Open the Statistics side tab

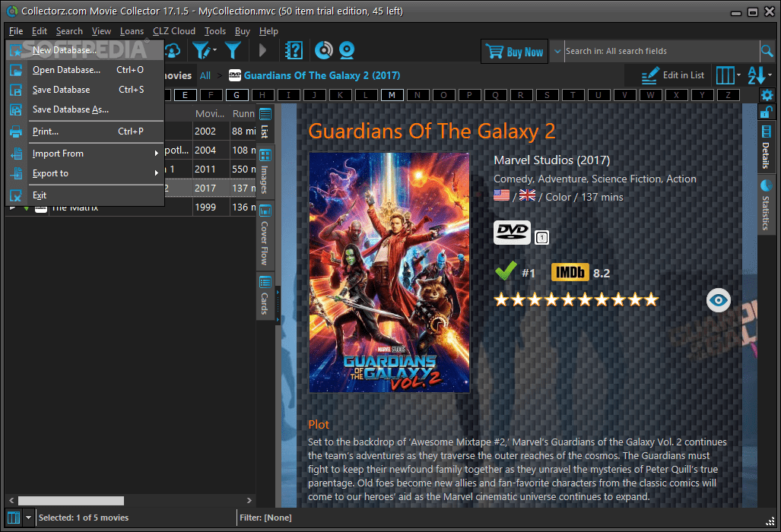click(x=766, y=205)
